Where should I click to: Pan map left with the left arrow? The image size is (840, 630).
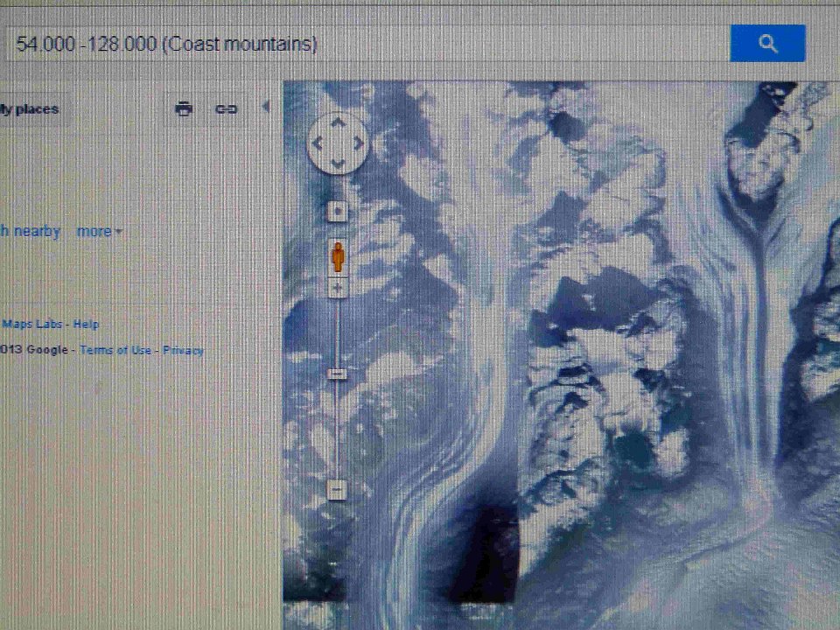click(317, 143)
